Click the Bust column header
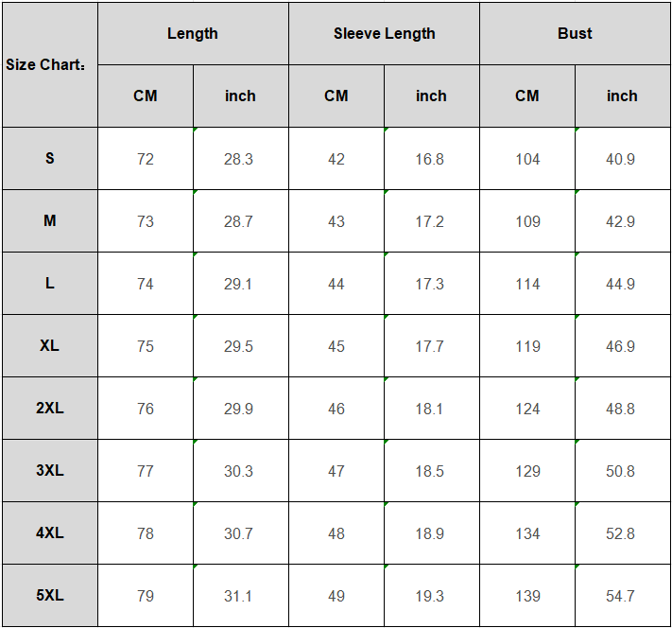 [x=575, y=34]
